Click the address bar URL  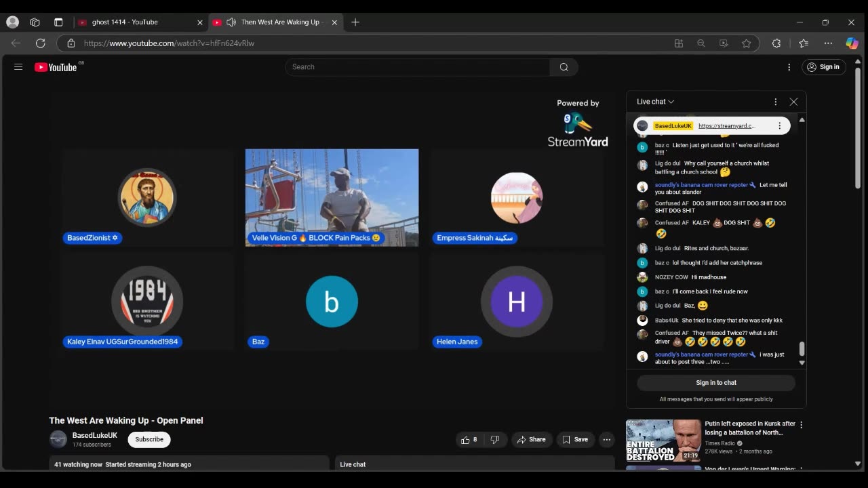(x=169, y=43)
